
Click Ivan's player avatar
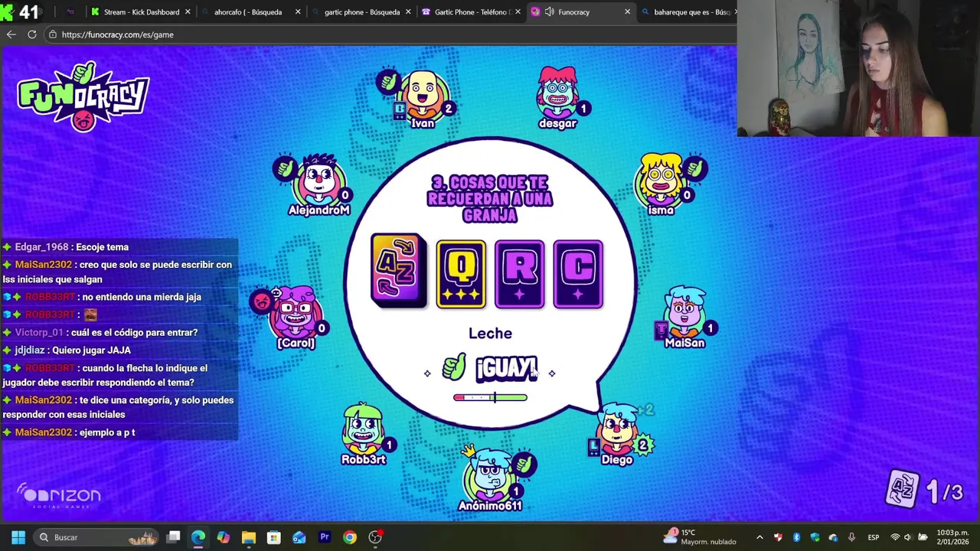(423, 94)
